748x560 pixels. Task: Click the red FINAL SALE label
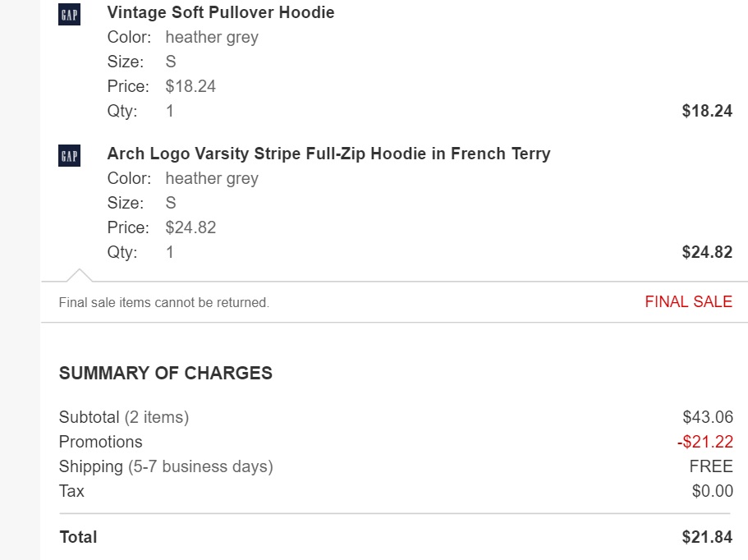(x=688, y=301)
